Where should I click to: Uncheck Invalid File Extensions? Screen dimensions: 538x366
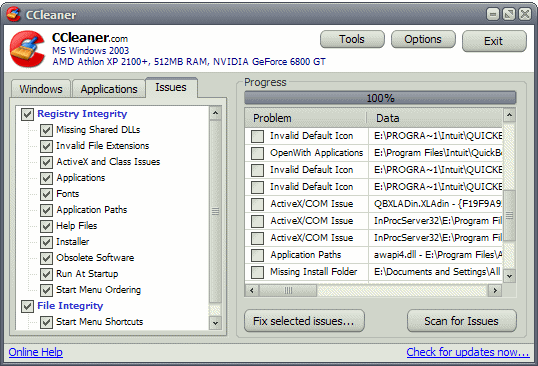46,146
